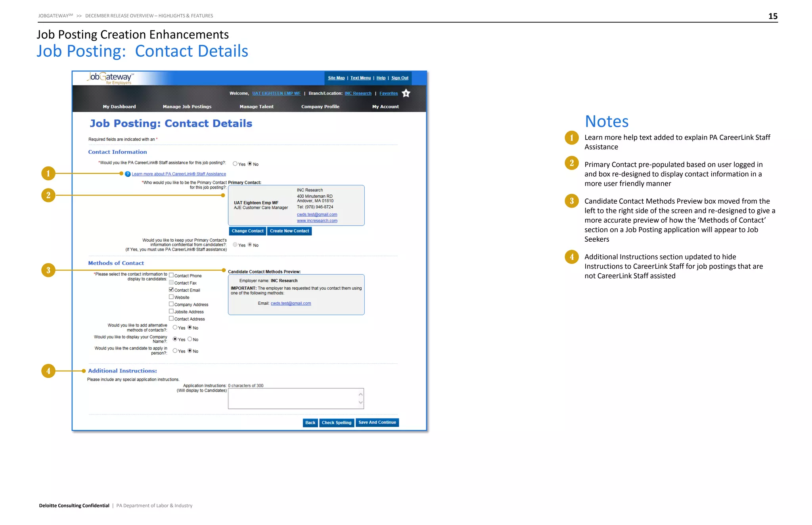Open the Favorites link

[x=389, y=94]
